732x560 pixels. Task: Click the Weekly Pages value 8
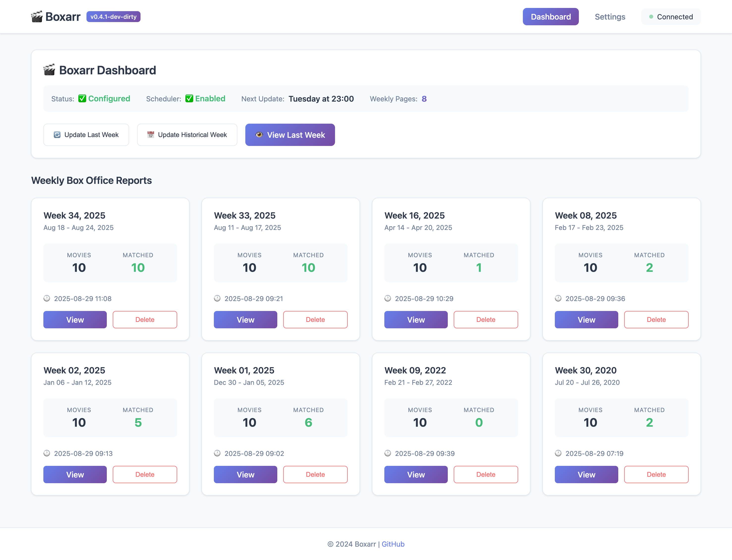[x=424, y=99]
